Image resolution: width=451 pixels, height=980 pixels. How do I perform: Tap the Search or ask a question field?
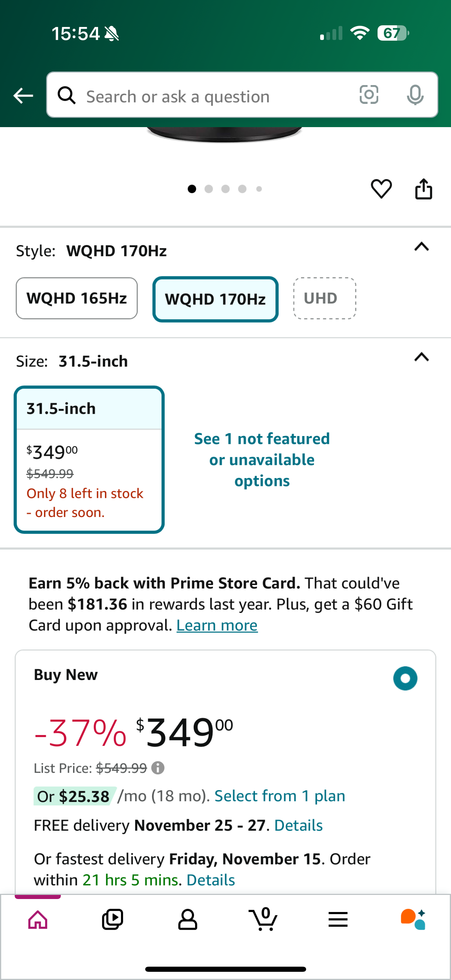click(213, 96)
